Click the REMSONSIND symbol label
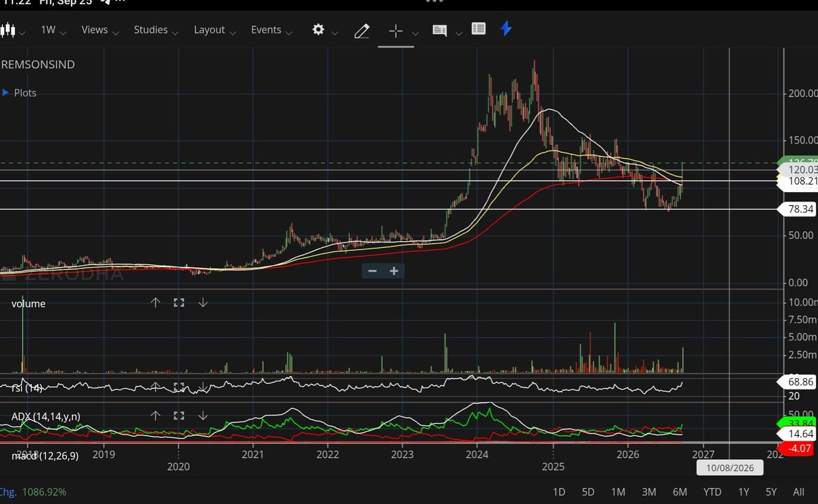Image resolution: width=818 pixels, height=504 pixels. (37, 65)
